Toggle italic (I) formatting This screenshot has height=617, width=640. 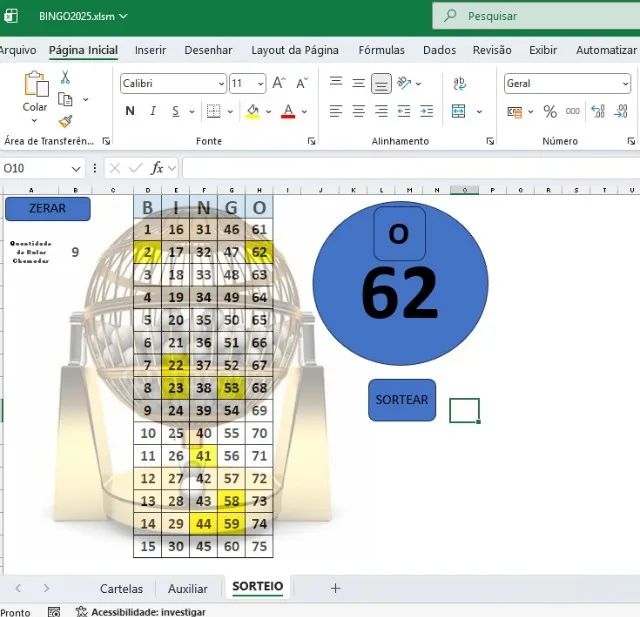click(153, 112)
